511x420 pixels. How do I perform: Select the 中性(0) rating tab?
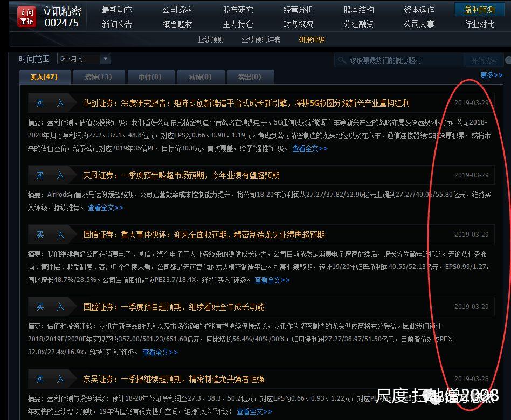coord(151,77)
